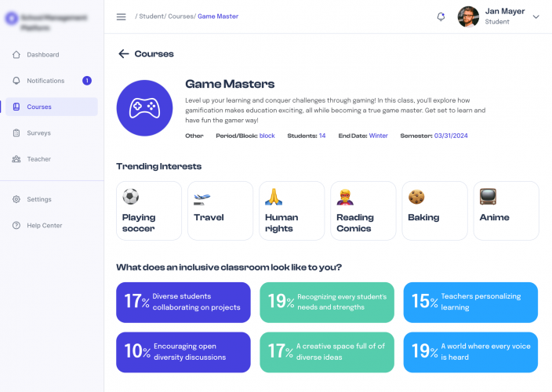
Task: Select Courses in the sidebar
Action: coord(52,107)
